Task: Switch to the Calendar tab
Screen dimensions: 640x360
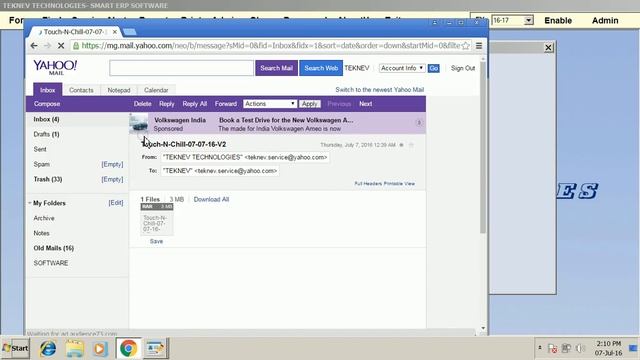Action: click(x=156, y=90)
